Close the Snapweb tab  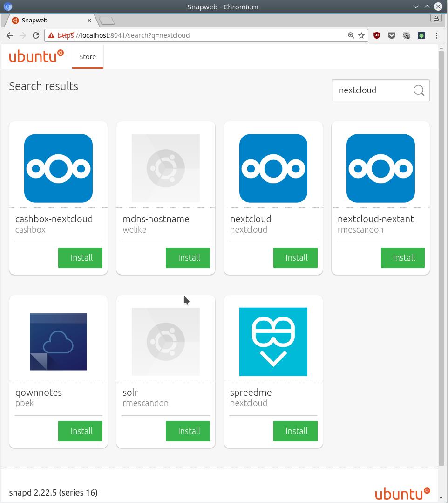[89, 20]
